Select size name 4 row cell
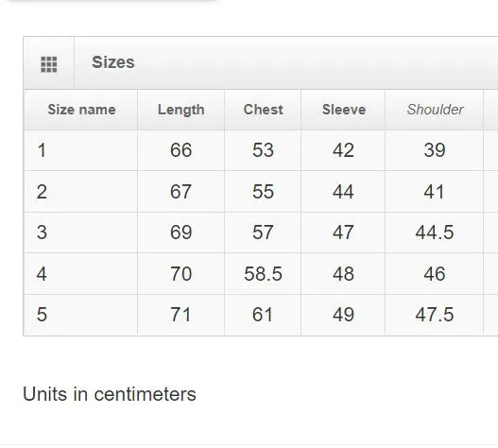498x448 pixels. [81, 274]
